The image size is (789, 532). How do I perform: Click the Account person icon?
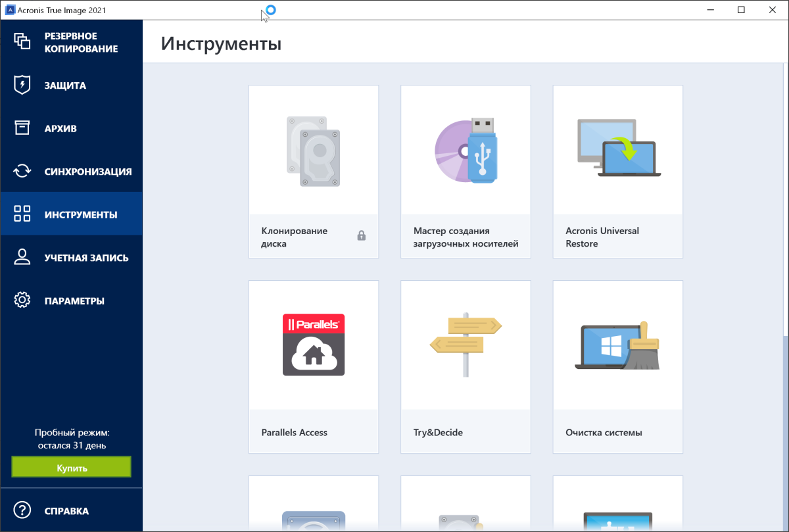pos(22,257)
